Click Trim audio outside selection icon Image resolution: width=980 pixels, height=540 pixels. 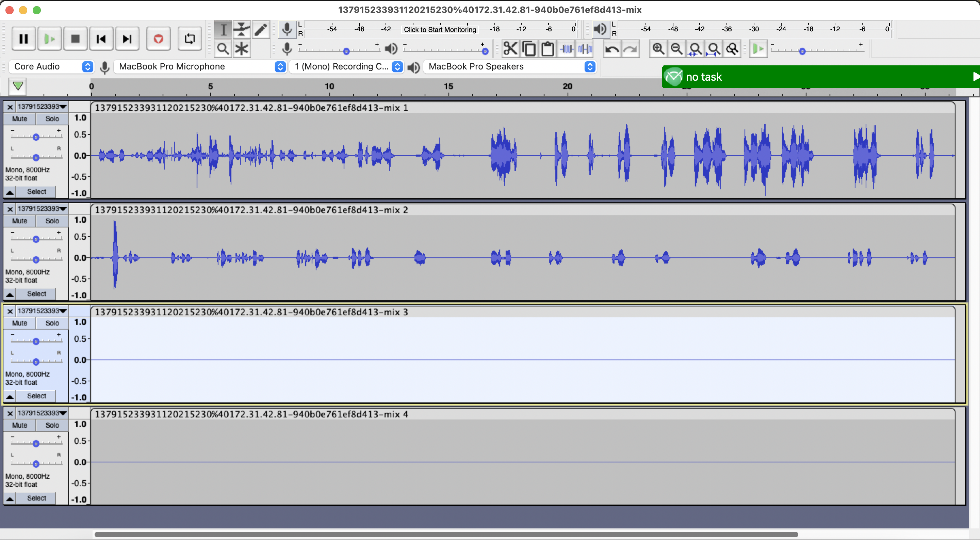click(567, 49)
